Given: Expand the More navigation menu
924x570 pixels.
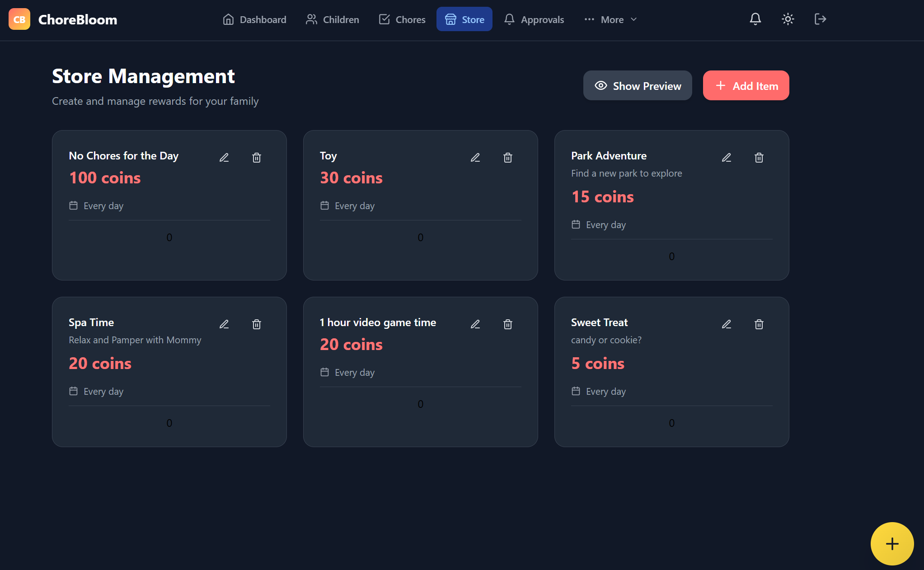Looking at the screenshot, I should click(610, 19).
